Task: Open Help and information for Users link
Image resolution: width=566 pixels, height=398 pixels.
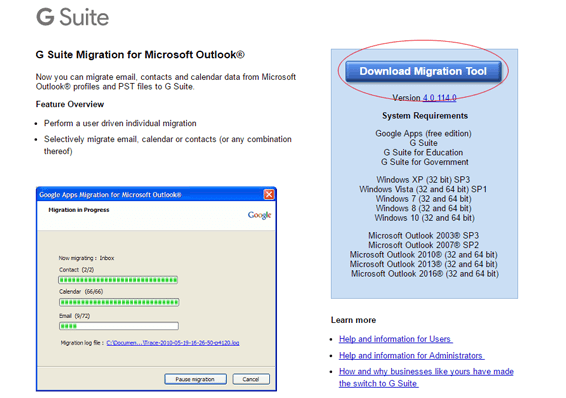Action: click(x=396, y=339)
